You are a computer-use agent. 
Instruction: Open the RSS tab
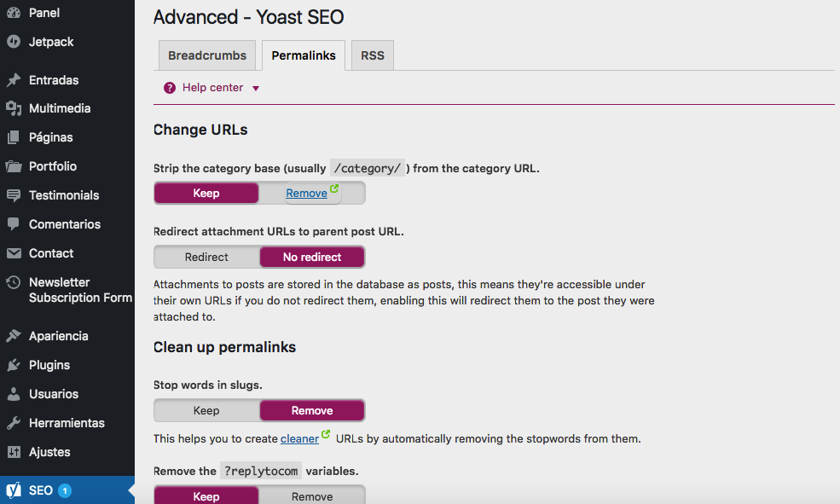pyautogui.click(x=372, y=55)
